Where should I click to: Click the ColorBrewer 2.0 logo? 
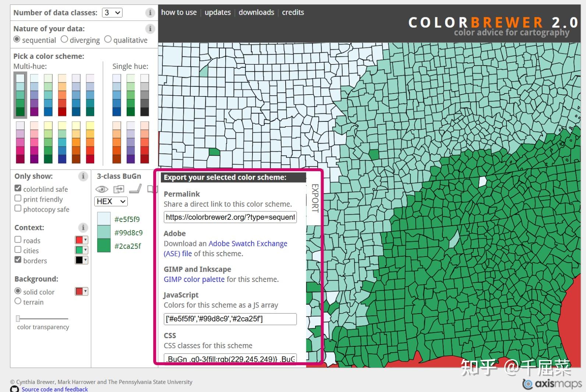point(493,23)
